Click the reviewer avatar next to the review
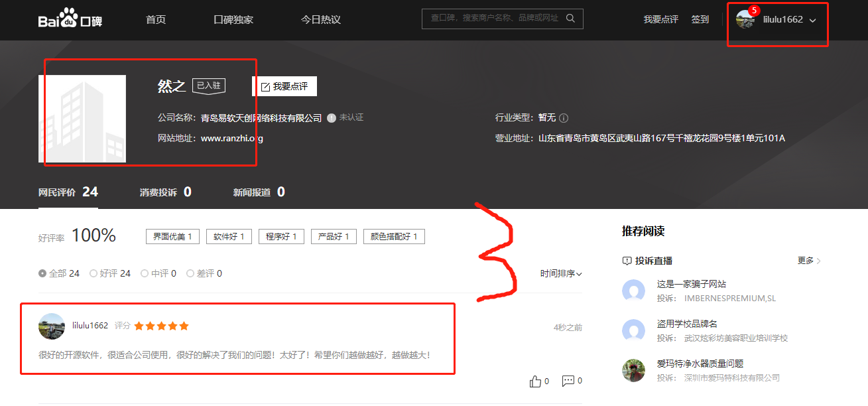 52,326
